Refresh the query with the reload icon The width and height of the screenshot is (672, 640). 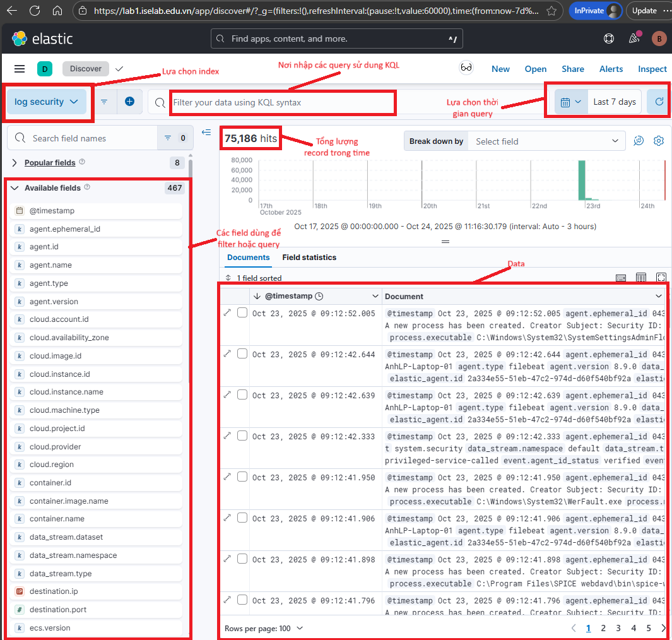coord(661,102)
